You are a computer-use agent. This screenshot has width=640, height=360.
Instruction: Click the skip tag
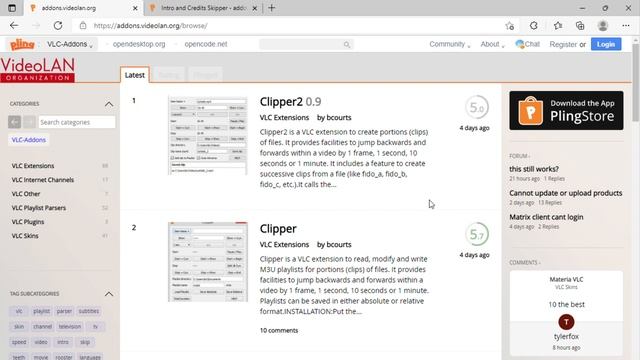(x=85, y=342)
